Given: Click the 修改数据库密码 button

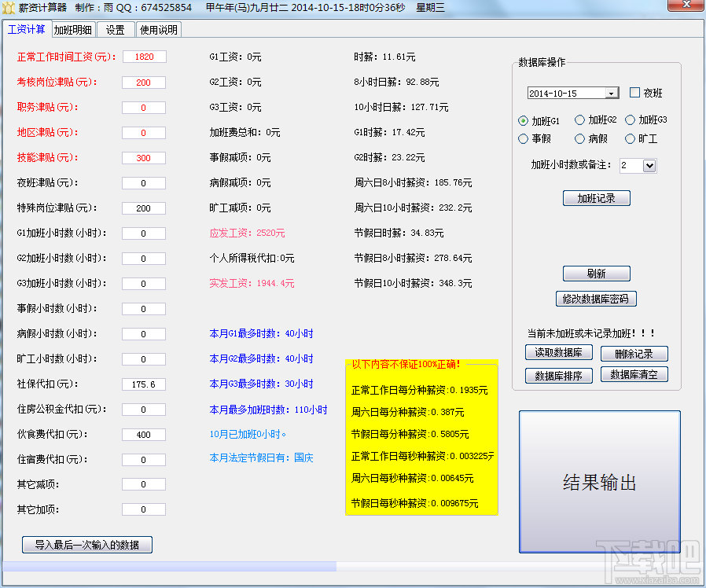Looking at the screenshot, I should pos(596,299).
